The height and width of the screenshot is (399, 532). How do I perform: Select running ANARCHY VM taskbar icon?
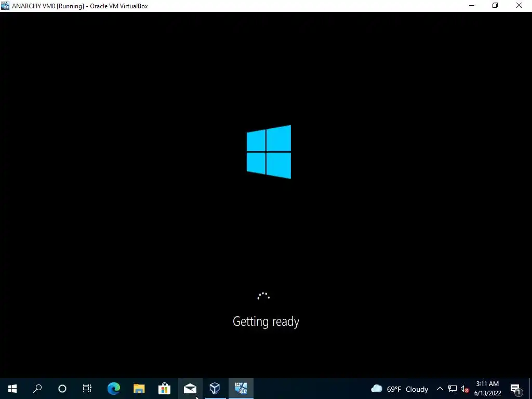(241, 389)
